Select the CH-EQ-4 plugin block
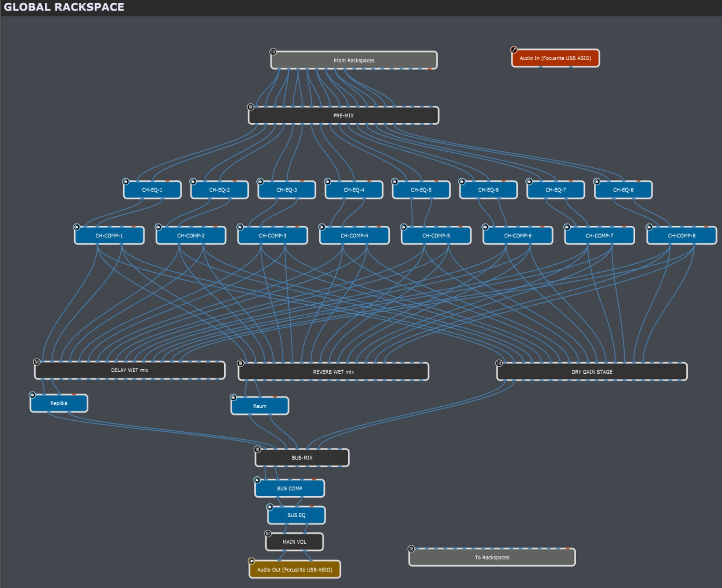Viewport: 722px width, 588px height. coord(354,190)
